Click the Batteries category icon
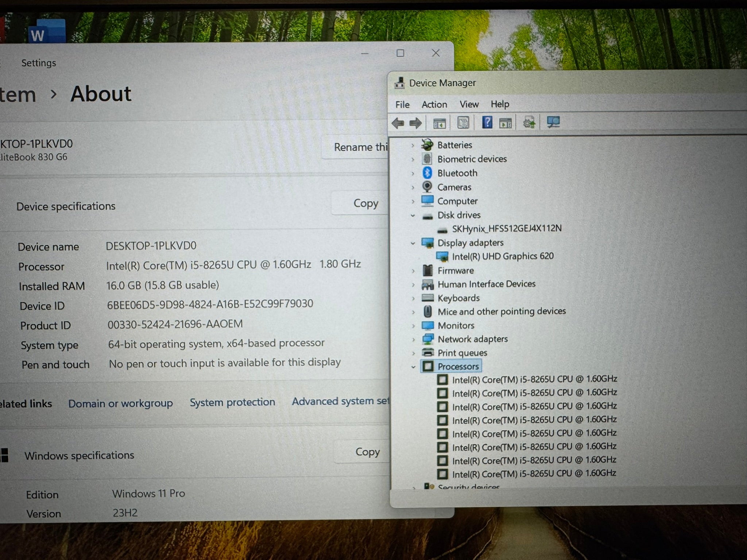Image resolution: width=747 pixels, height=560 pixels. coord(427,145)
